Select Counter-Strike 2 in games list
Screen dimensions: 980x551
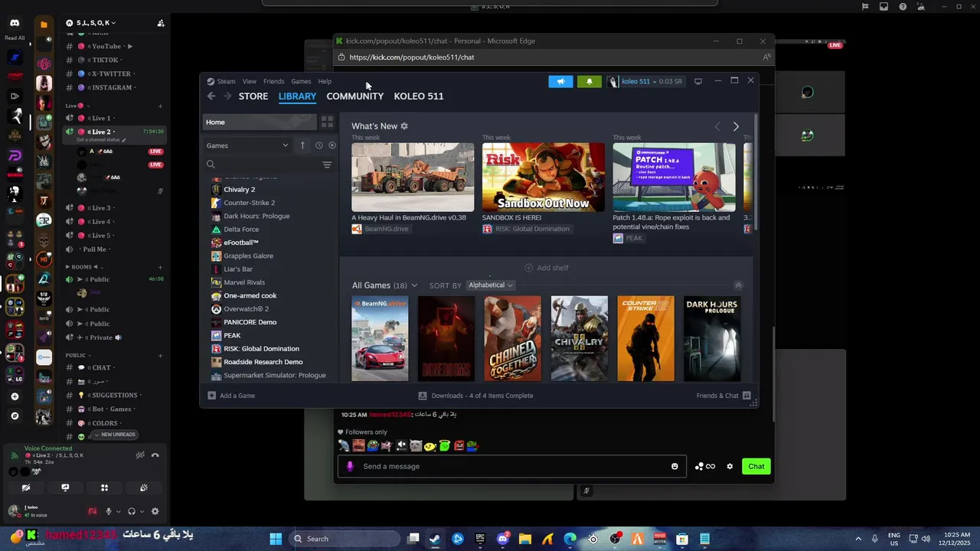[249, 203]
